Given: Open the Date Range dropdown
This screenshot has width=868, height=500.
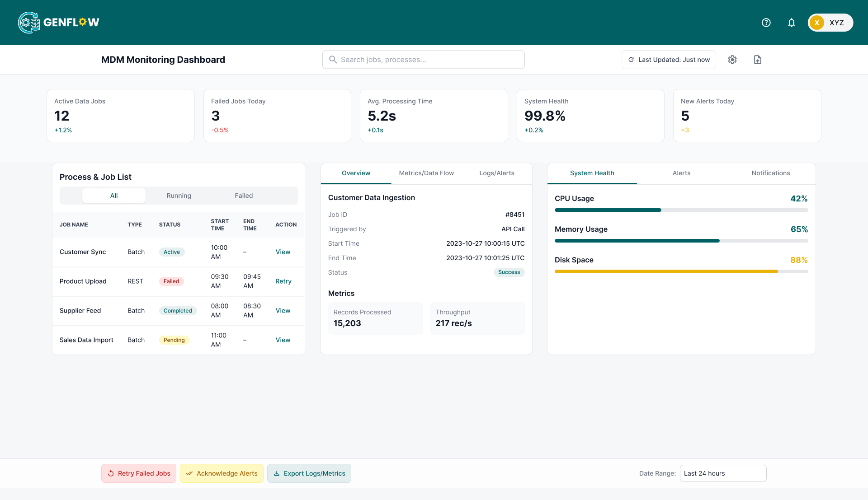Looking at the screenshot, I should tap(723, 473).
